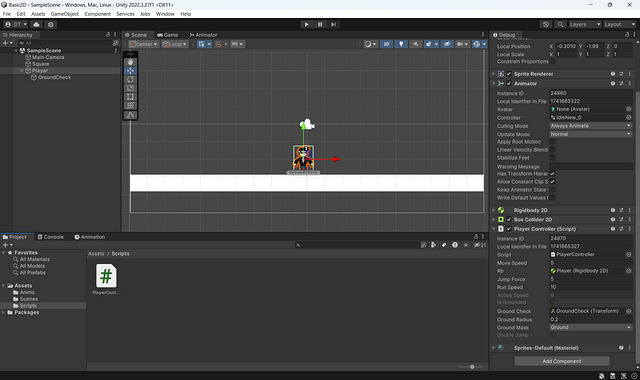The image size is (640, 380).
Task: Switch to the Console tab
Action: [x=51, y=237]
